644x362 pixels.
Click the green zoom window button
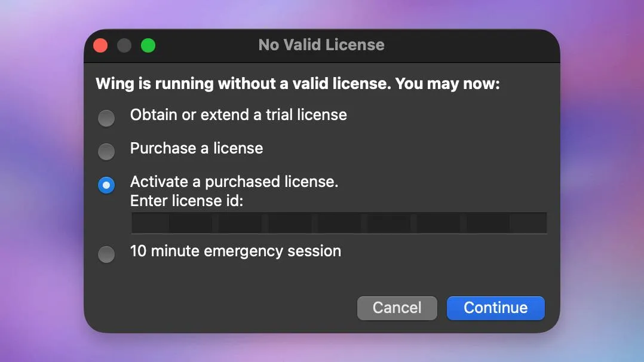148,45
